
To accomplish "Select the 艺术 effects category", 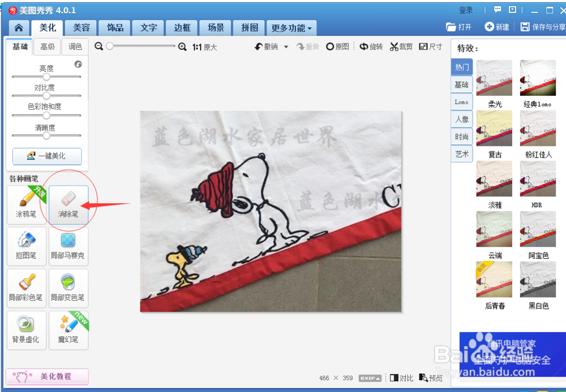I will click(462, 154).
